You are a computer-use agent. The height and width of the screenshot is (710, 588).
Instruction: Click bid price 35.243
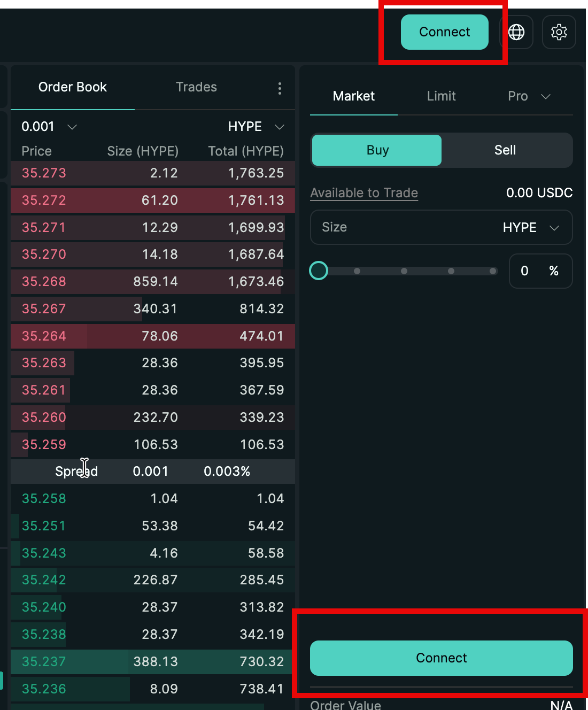(44, 553)
